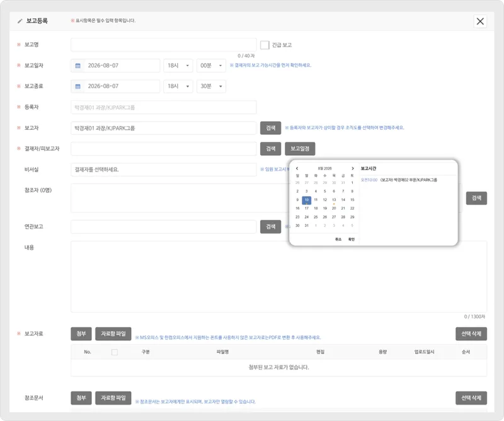Click the 보고자 input field
This screenshot has width=504, height=421.
click(164, 128)
